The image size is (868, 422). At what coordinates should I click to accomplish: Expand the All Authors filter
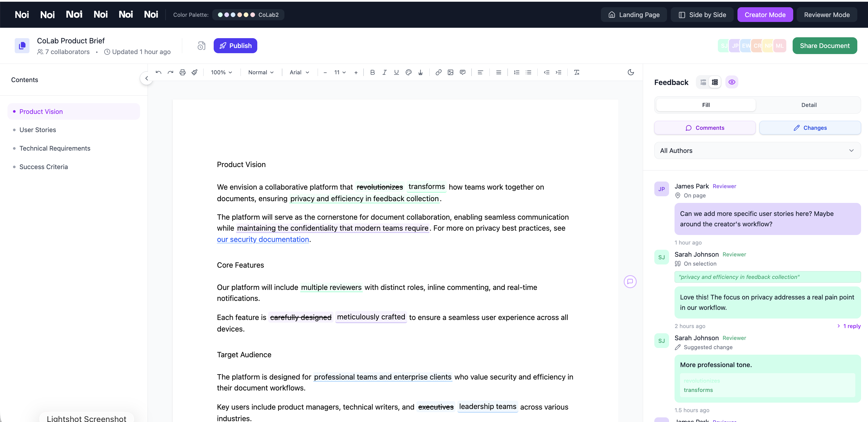click(x=757, y=151)
